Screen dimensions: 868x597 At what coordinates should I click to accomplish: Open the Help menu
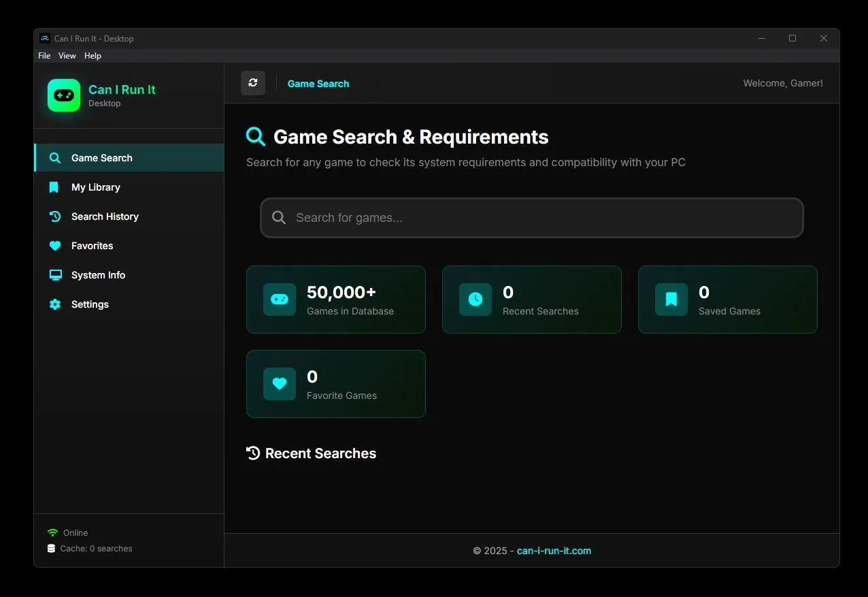[x=93, y=56]
